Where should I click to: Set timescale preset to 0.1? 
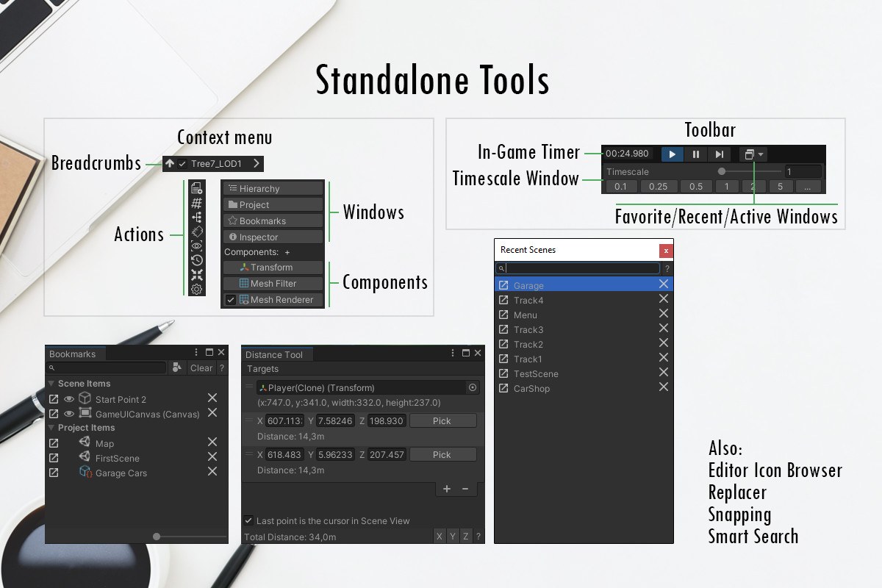click(621, 187)
